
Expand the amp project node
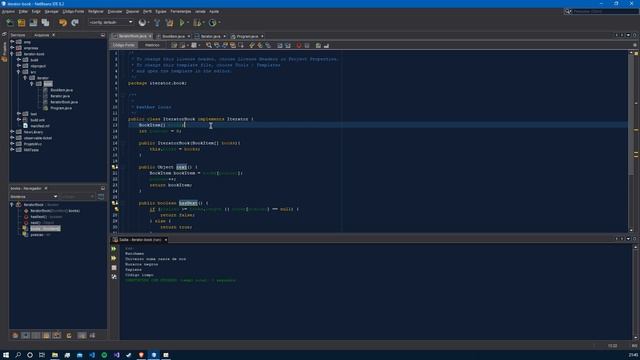(12, 42)
